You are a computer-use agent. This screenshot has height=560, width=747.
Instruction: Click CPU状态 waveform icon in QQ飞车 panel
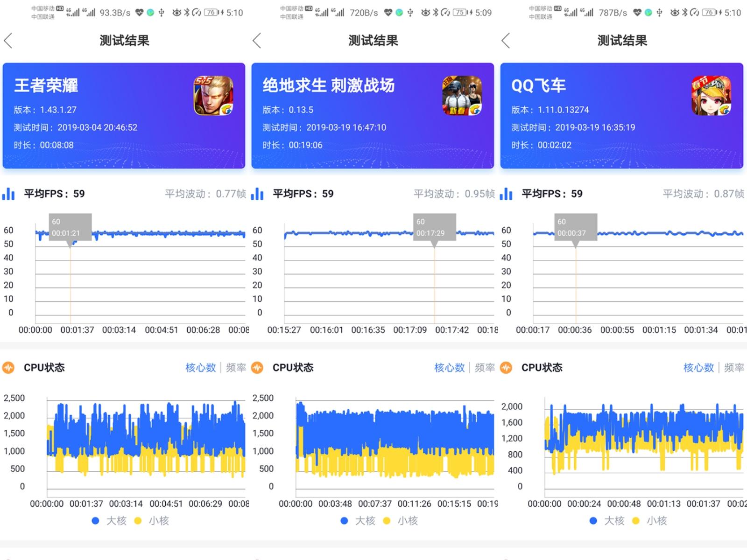click(x=506, y=368)
